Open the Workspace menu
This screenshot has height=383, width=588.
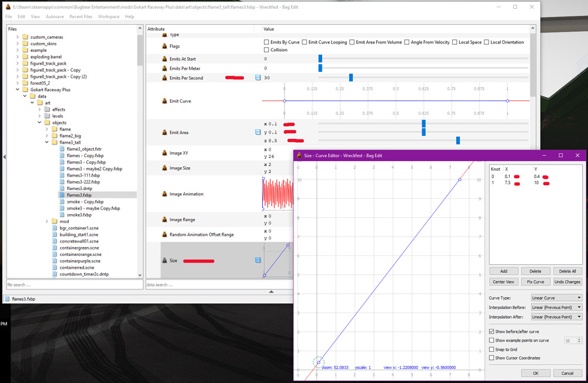109,16
